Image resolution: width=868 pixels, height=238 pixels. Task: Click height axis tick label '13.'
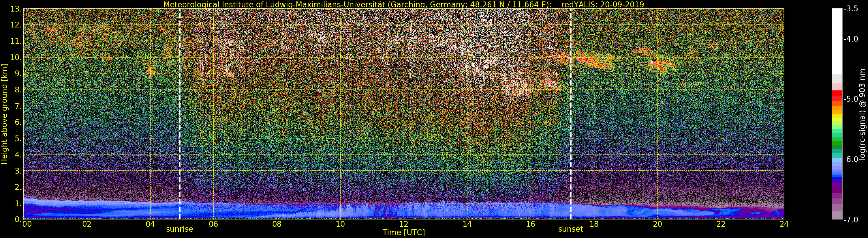[x=16, y=9]
